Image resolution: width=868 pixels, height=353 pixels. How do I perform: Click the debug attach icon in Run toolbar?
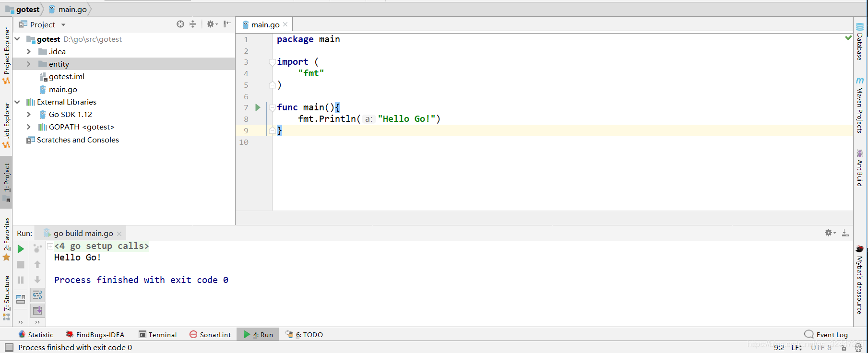(x=37, y=249)
